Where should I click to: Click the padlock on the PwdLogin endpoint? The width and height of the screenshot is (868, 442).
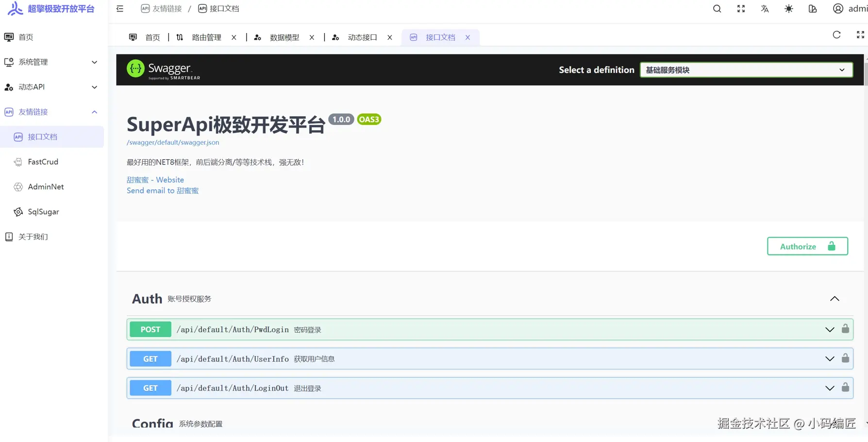[x=845, y=329]
